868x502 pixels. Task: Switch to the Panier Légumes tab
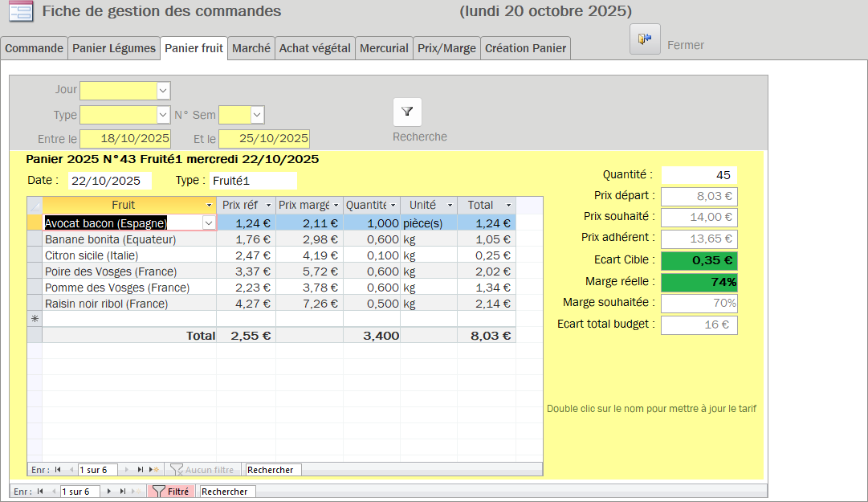114,48
